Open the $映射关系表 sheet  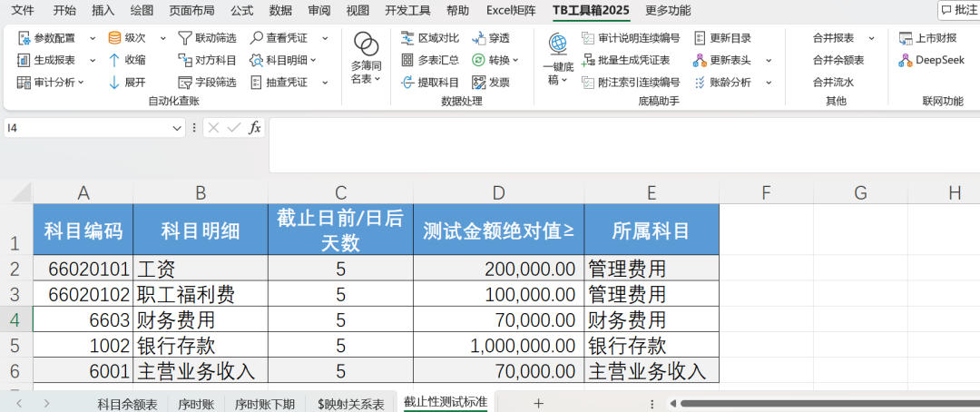click(350, 404)
